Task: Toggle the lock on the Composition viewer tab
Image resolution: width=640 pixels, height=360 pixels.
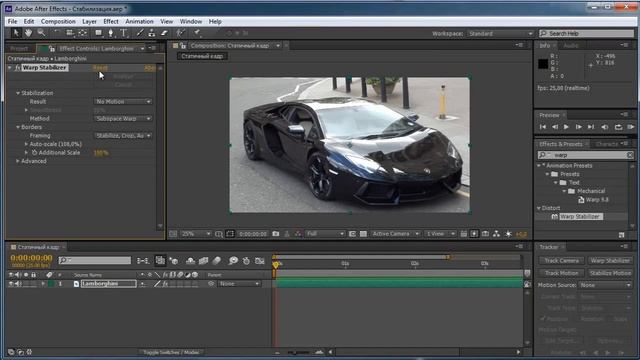Action: [183, 46]
